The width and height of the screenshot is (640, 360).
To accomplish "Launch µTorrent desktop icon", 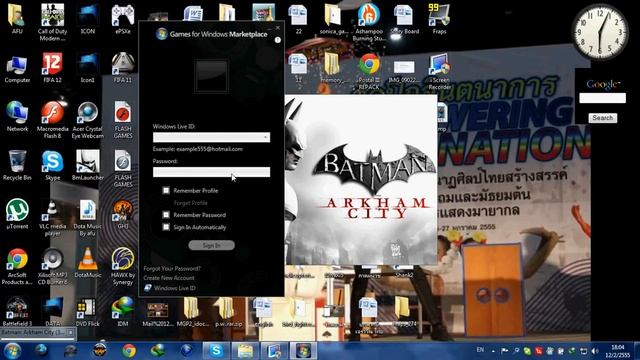I will pyautogui.click(x=17, y=214).
